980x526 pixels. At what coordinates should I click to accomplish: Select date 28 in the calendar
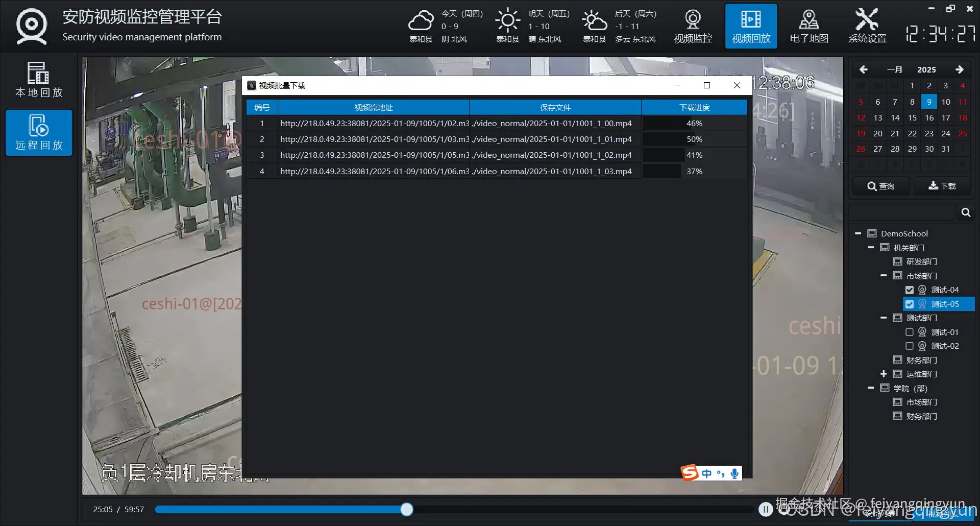coord(895,149)
